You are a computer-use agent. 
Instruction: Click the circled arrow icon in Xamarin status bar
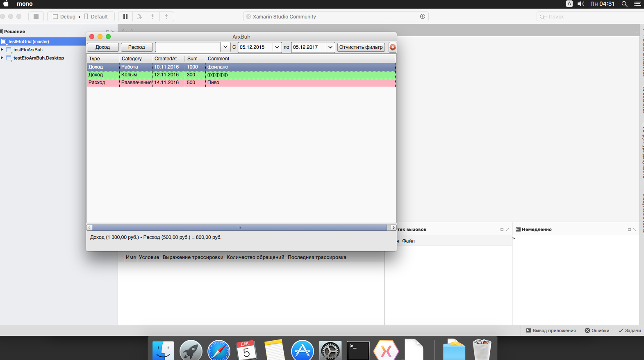[x=423, y=16]
